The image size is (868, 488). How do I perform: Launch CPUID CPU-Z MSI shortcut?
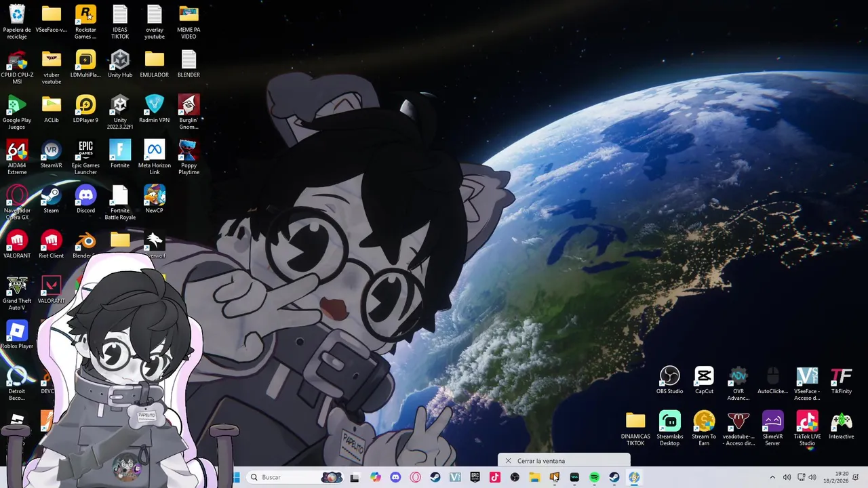pyautogui.click(x=17, y=67)
